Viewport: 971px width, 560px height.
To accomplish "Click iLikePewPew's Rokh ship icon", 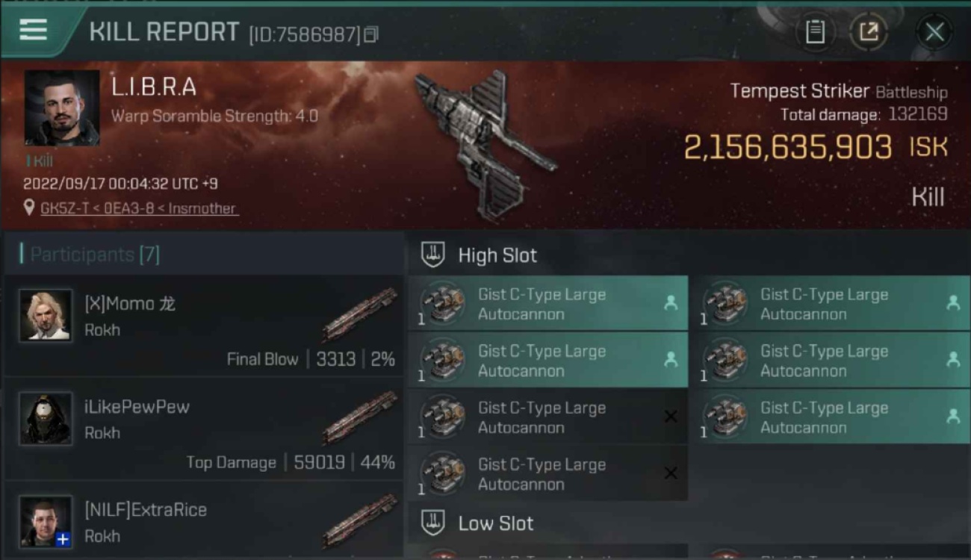I will [361, 417].
